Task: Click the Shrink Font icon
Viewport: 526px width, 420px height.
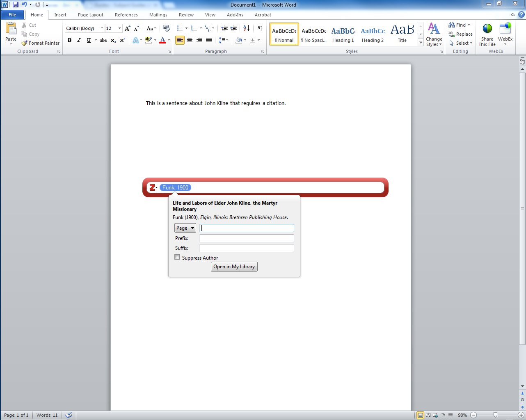Action: pos(137,28)
